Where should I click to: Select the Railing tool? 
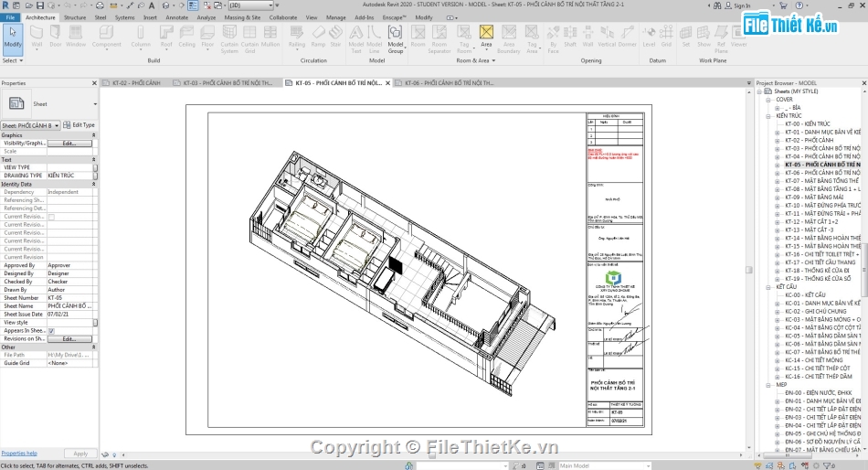pyautogui.click(x=297, y=37)
